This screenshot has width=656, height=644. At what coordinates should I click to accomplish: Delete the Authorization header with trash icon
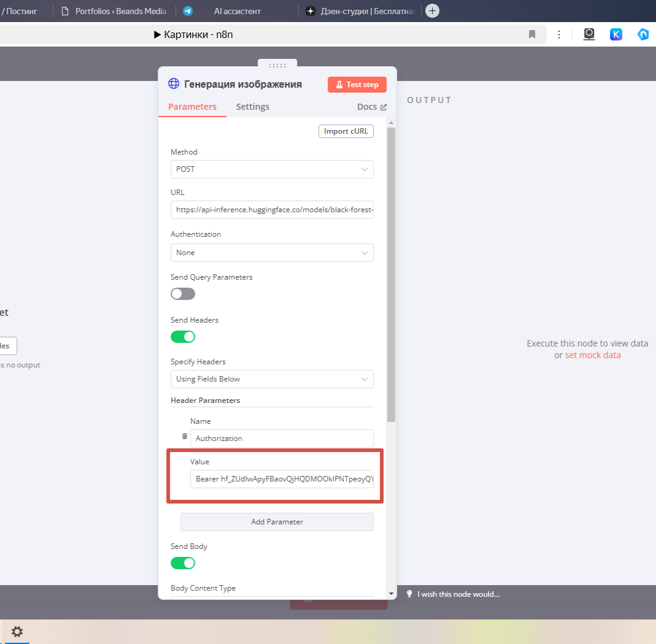(185, 436)
